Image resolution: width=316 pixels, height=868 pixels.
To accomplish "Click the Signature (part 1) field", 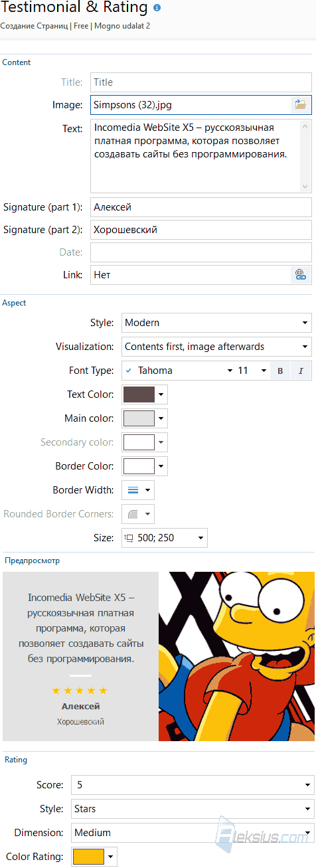I will [x=201, y=207].
